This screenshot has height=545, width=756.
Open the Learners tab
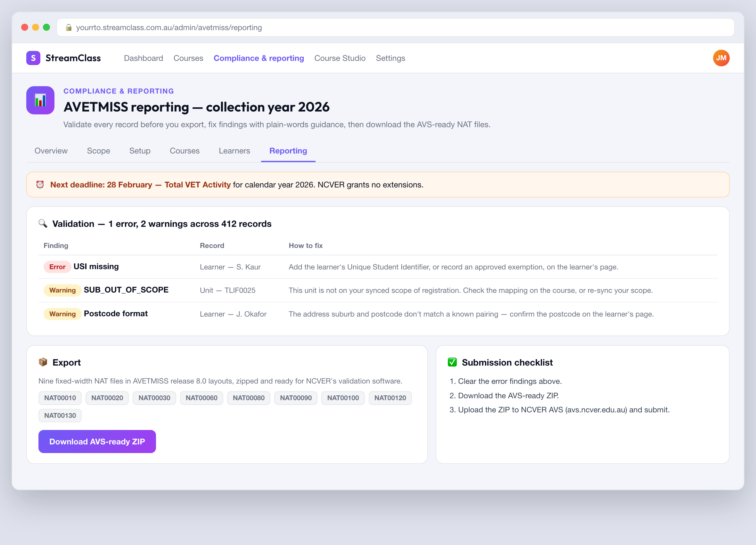[234, 151]
